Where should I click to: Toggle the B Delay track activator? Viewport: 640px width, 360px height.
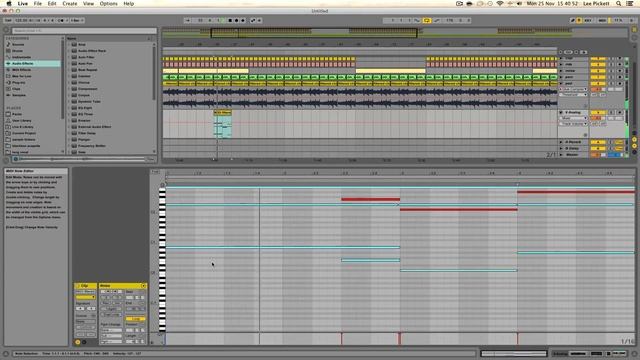[598, 149]
